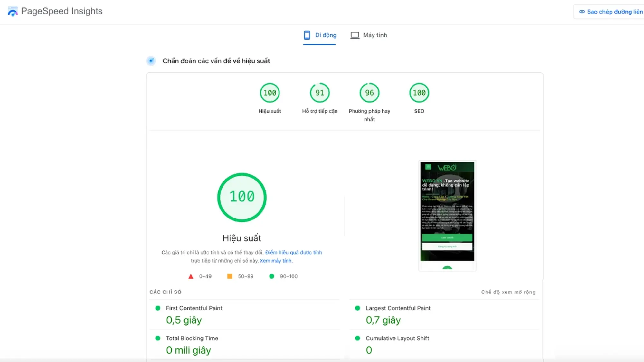This screenshot has height=362, width=644.
Task: Click the SEO label under gauge
Action: click(x=419, y=111)
